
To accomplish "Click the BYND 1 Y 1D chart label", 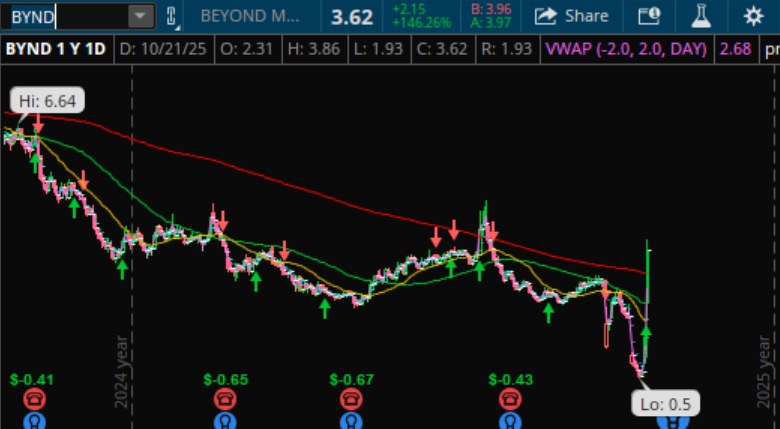I will tap(56, 49).
